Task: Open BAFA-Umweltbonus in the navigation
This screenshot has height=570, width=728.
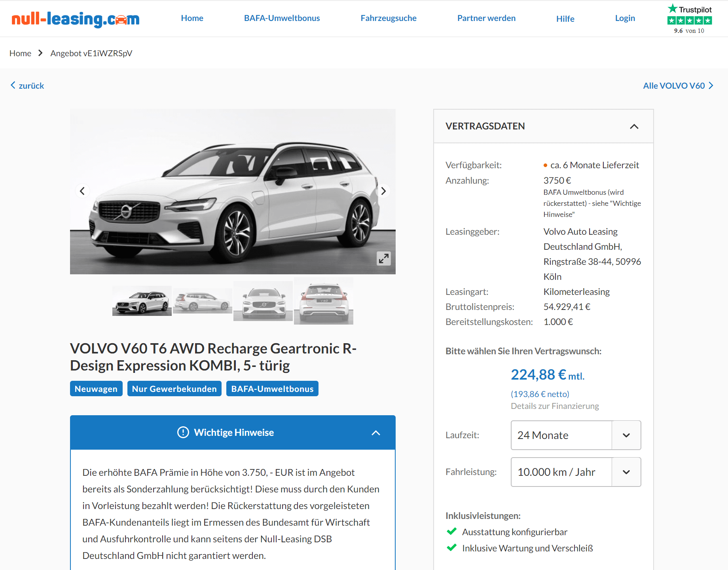Action: click(x=282, y=18)
